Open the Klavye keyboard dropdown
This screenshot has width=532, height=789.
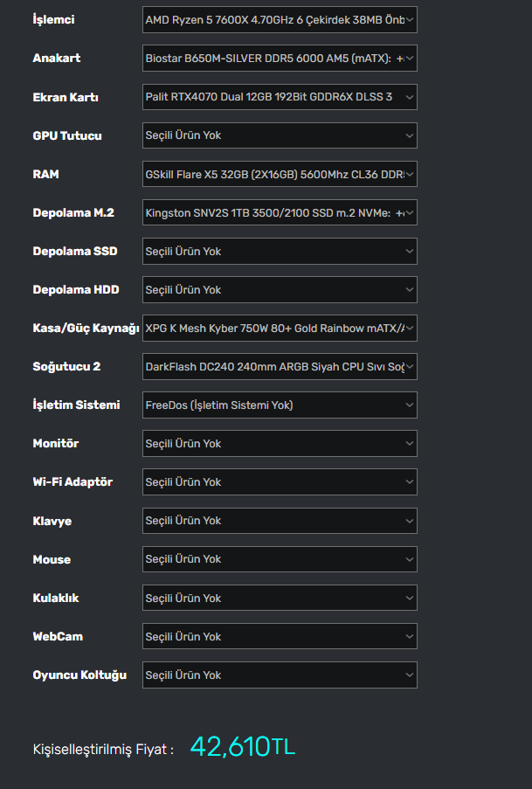tap(280, 521)
